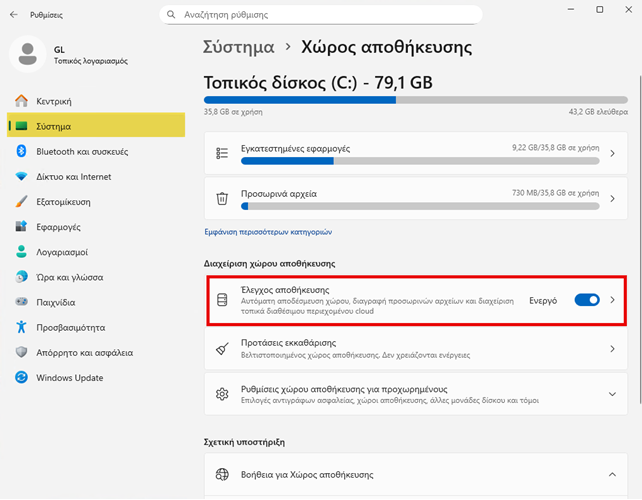Click the vertical scrollbar on right
This screenshot has width=642, height=500.
(640, 240)
